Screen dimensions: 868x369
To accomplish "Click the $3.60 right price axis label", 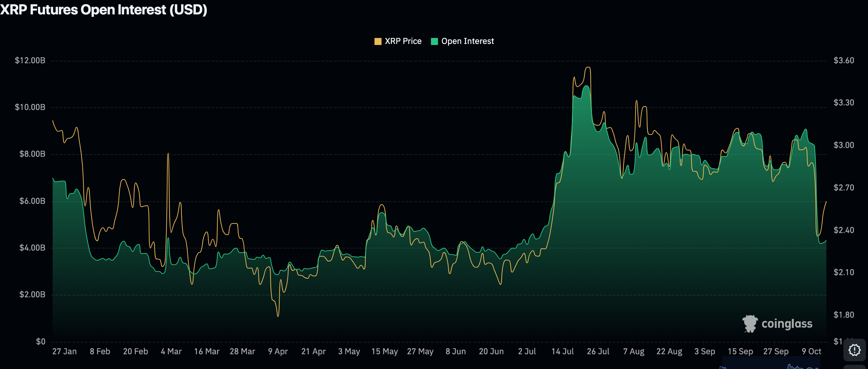I will coord(843,60).
